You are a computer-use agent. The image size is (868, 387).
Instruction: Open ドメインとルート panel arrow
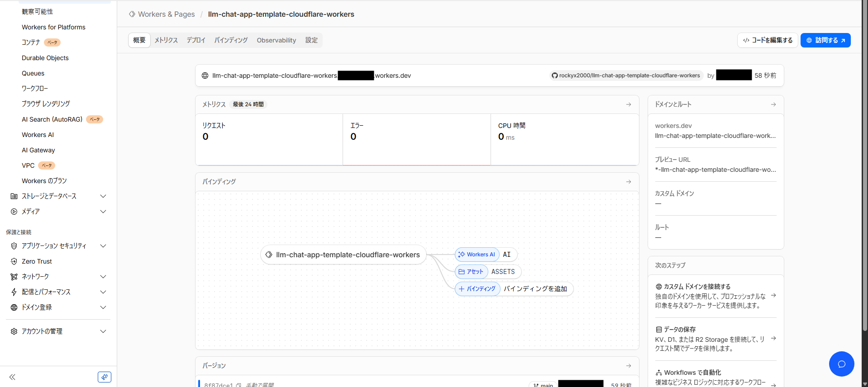(x=773, y=104)
